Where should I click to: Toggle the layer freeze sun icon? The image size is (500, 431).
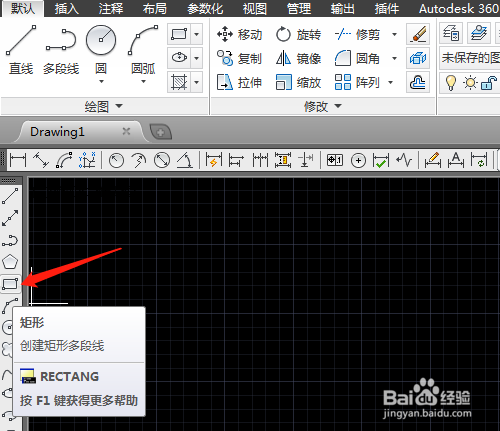click(x=470, y=82)
